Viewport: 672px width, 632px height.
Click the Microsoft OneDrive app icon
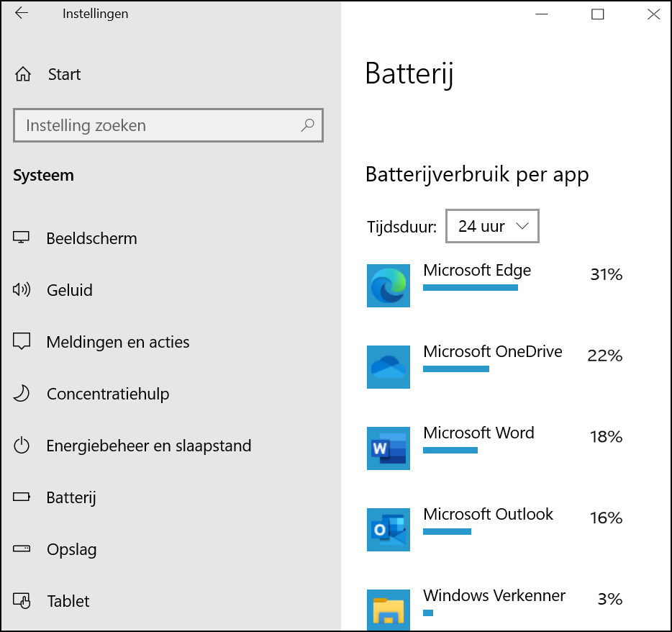[389, 367]
